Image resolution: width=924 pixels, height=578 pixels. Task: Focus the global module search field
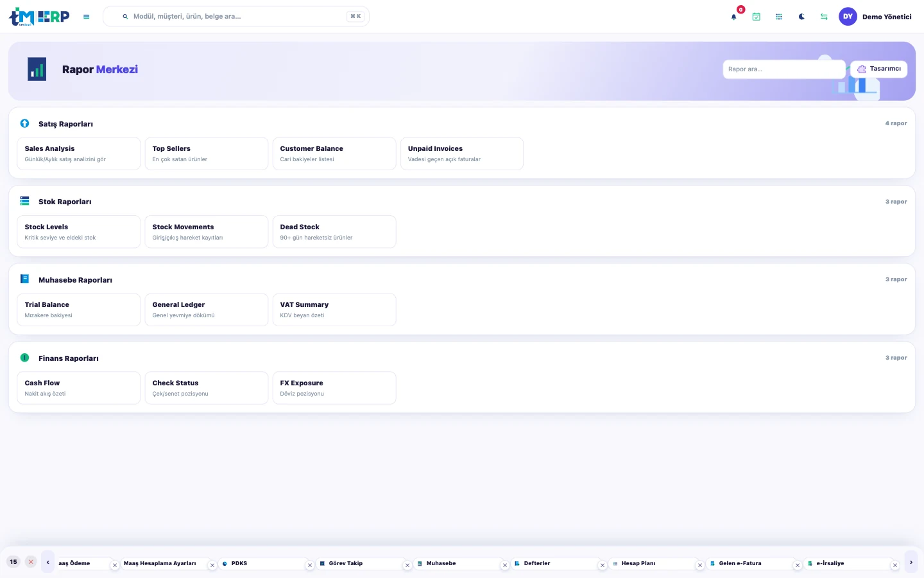tap(236, 17)
